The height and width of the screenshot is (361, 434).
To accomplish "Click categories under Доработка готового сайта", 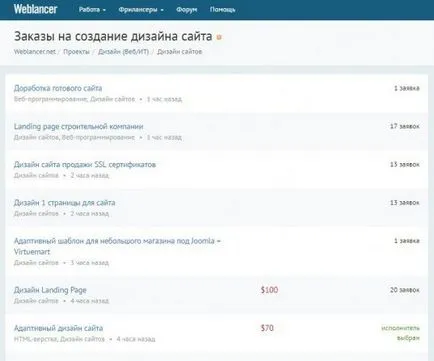I will tap(74, 99).
